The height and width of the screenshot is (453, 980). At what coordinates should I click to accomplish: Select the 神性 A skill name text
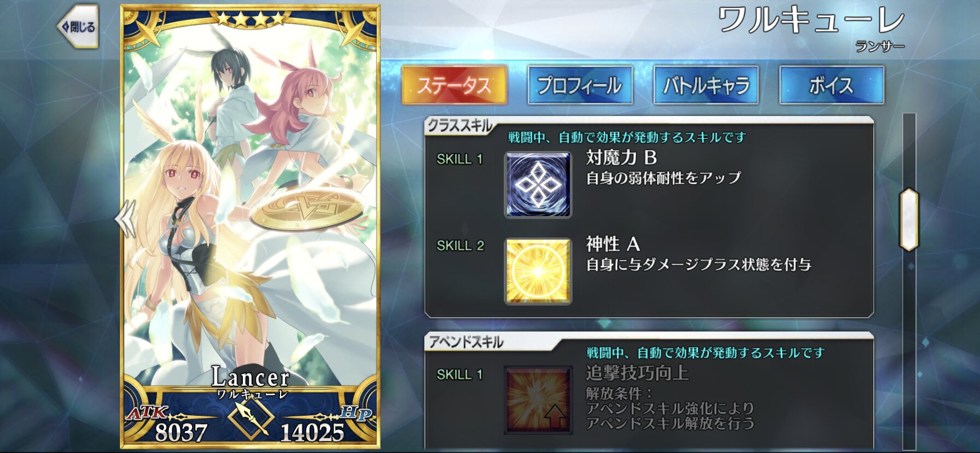click(x=612, y=244)
